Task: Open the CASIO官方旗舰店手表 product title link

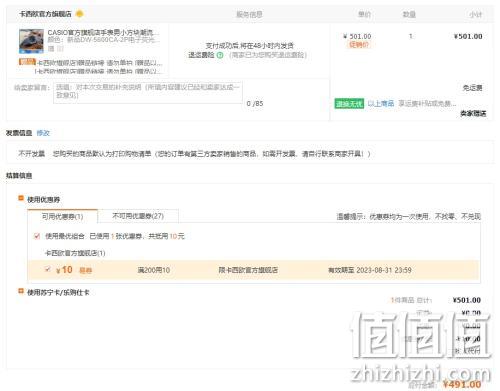Action: click(103, 33)
